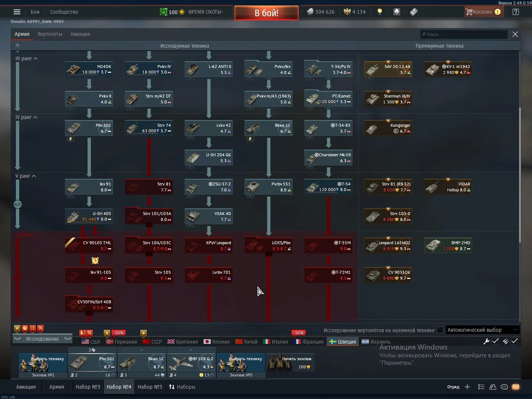This screenshot has width=532, height=399.
Task: Click the squad plus icon
Action: click(x=467, y=387)
